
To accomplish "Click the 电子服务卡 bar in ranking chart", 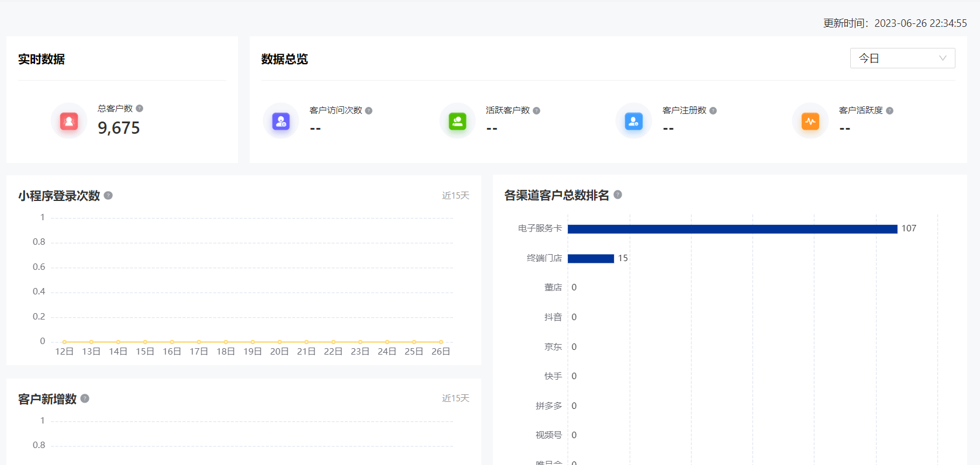I will [732, 229].
